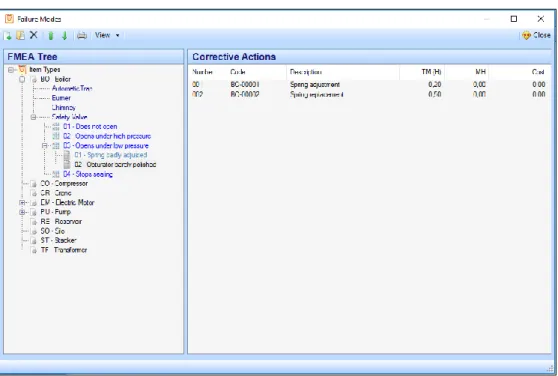Click code BC-00001 cell

(245, 85)
